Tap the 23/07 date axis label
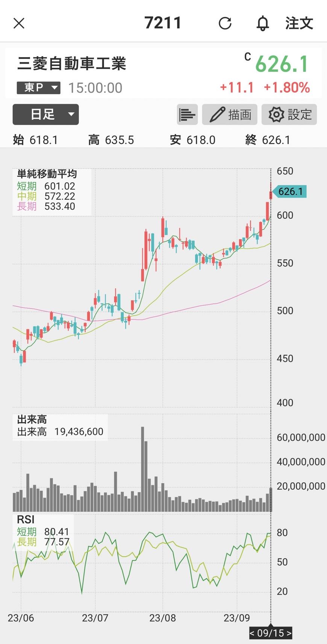327x644 pixels. point(95,618)
